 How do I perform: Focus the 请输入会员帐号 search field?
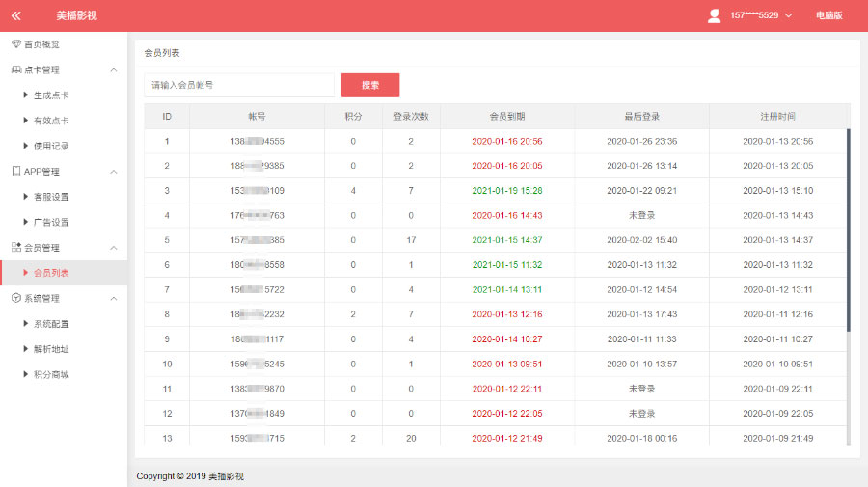[238, 85]
